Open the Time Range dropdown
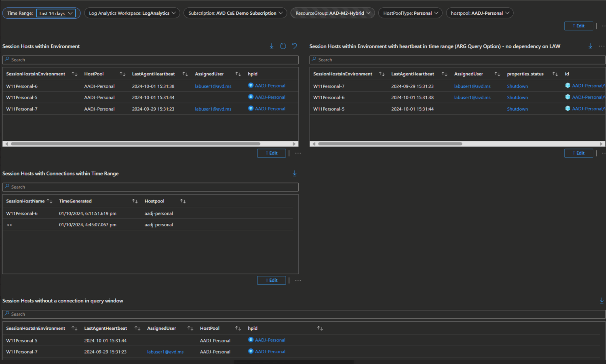The height and width of the screenshot is (364, 606). [x=56, y=13]
